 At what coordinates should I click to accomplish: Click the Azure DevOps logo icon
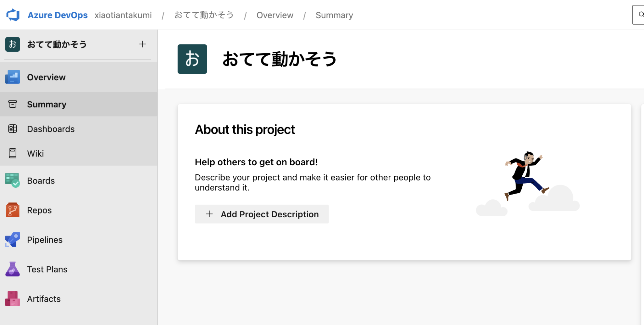pos(13,15)
